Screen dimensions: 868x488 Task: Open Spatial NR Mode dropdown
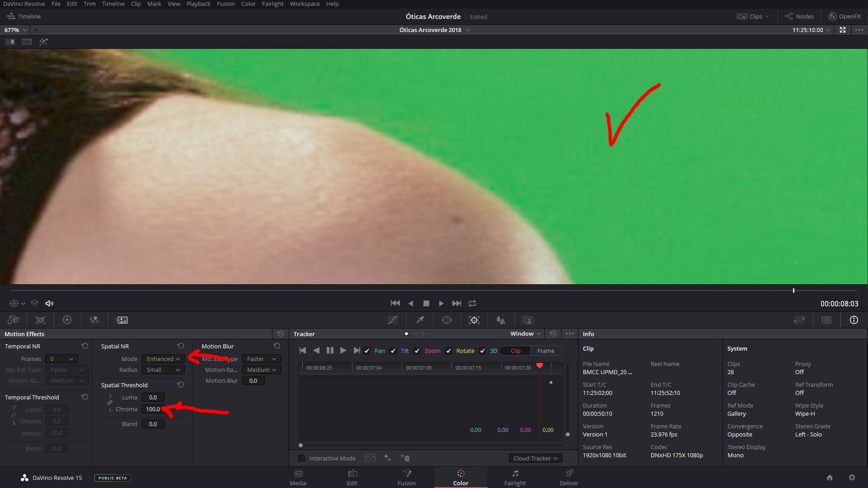(163, 359)
